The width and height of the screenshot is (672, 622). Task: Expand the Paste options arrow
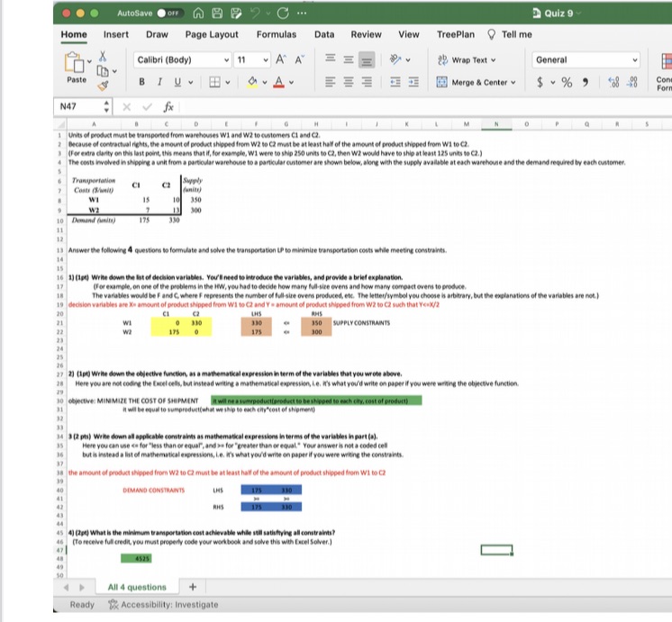point(89,62)
